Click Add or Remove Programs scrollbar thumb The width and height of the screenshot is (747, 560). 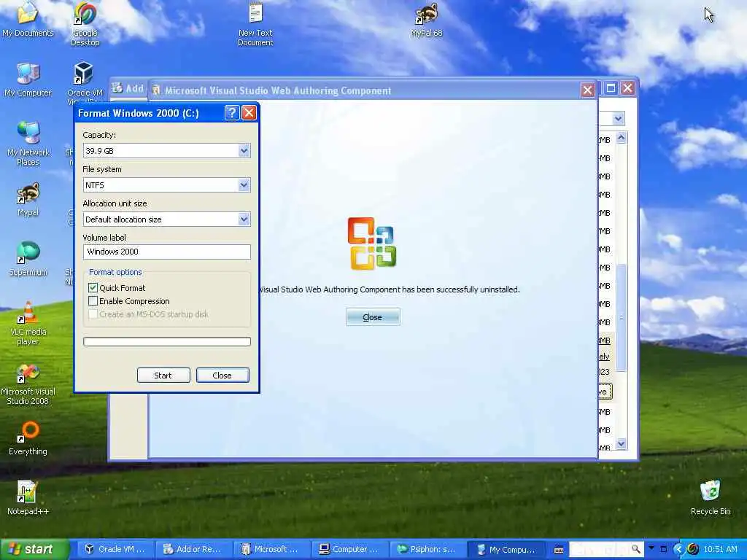[621, 318]
